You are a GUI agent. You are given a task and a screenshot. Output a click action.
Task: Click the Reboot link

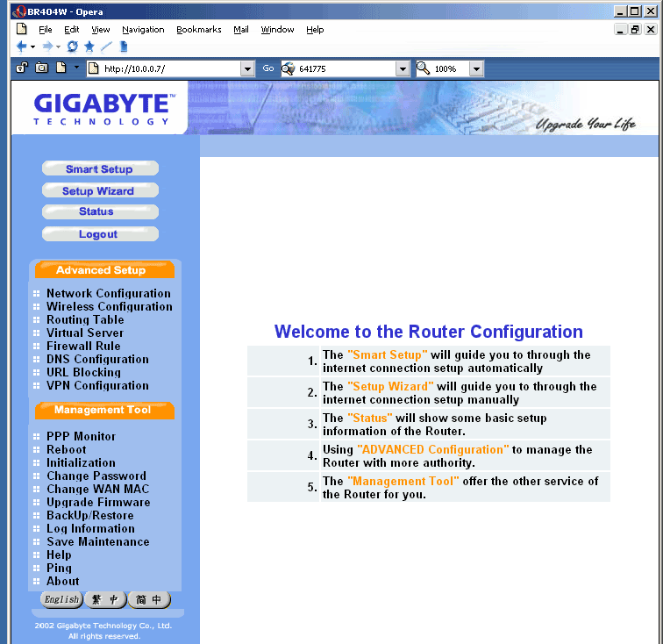point(67,449)
